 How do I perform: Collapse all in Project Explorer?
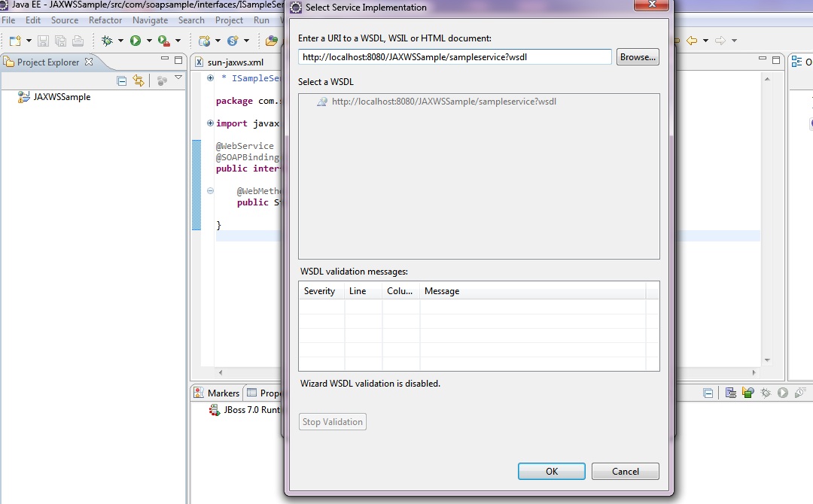122,80
